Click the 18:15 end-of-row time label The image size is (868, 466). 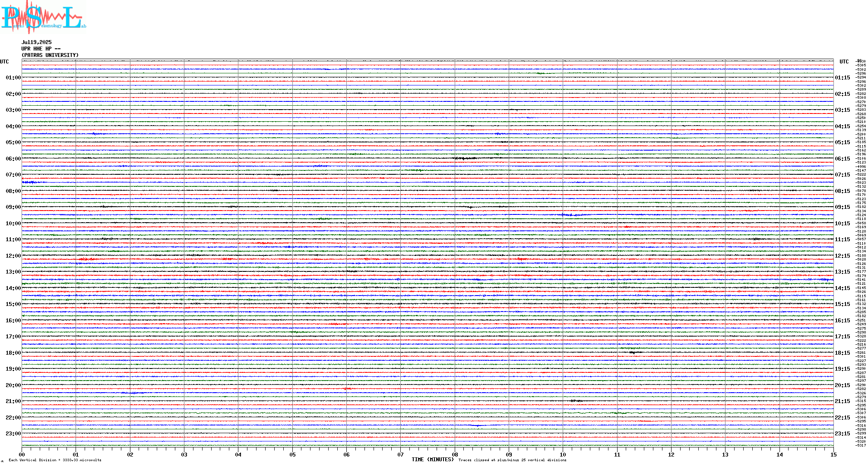843,353
